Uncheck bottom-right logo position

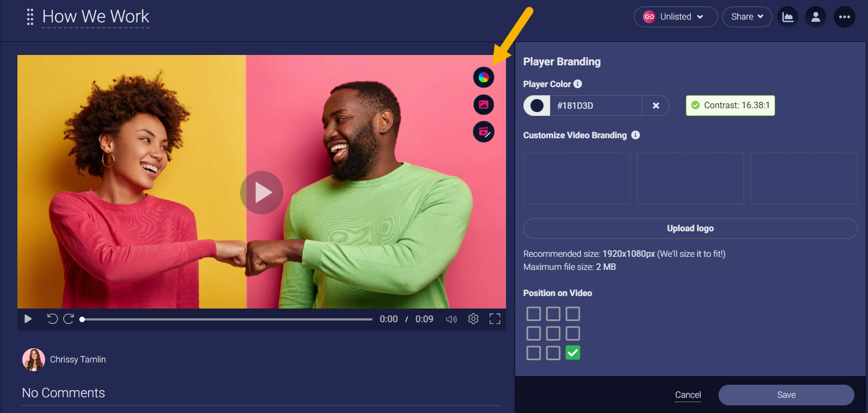(573, 353)
